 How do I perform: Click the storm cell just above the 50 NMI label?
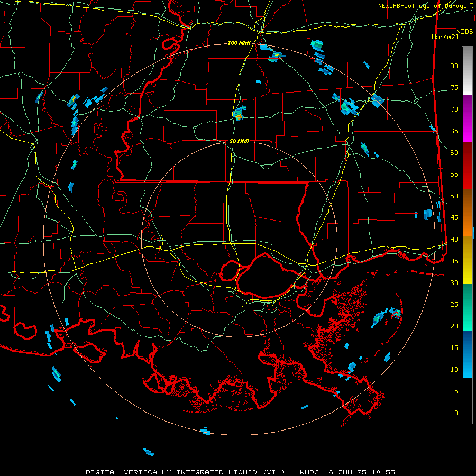(240, 113)
